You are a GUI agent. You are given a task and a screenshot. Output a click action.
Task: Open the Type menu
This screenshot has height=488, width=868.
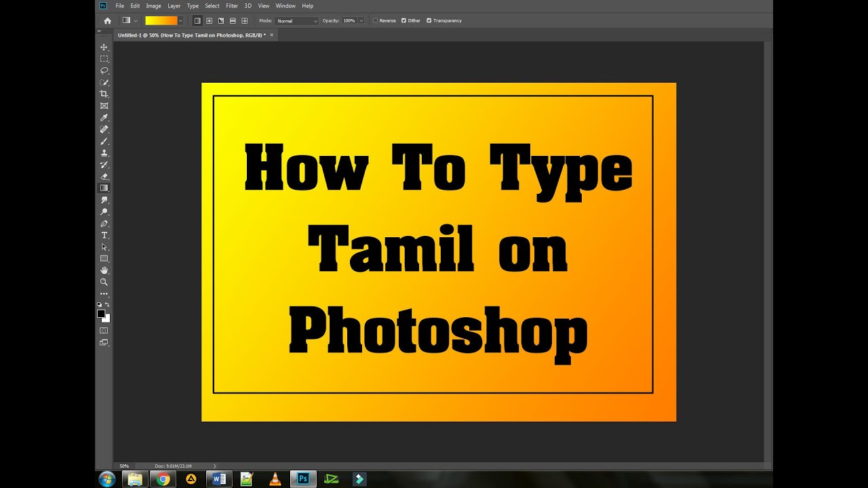[x=193, y=5]
